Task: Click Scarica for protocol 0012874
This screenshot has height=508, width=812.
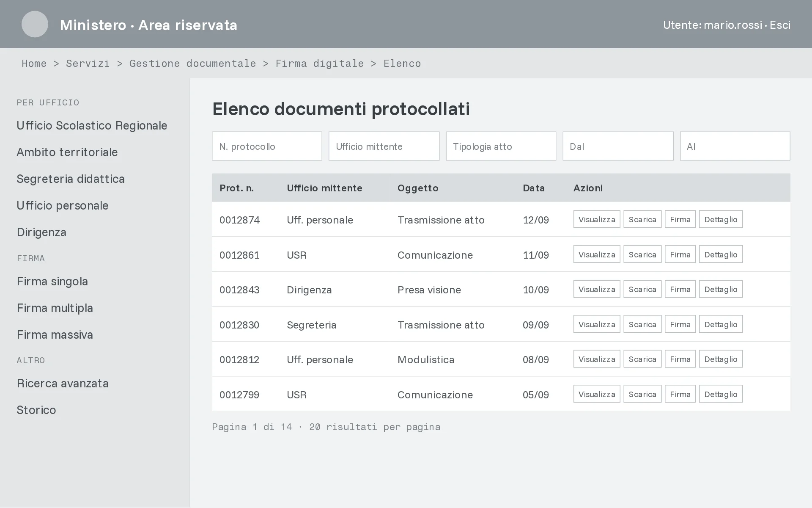Action: tap(642, 219)
